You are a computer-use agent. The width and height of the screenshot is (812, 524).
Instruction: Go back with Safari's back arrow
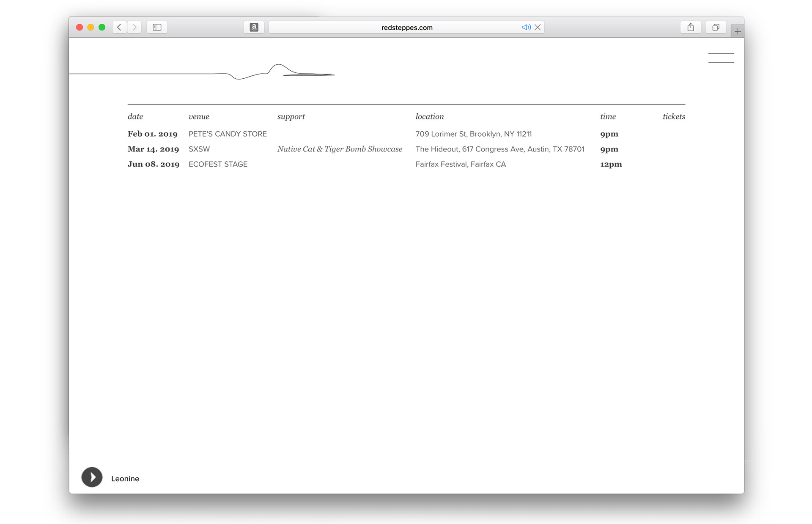tap(119, 27)
